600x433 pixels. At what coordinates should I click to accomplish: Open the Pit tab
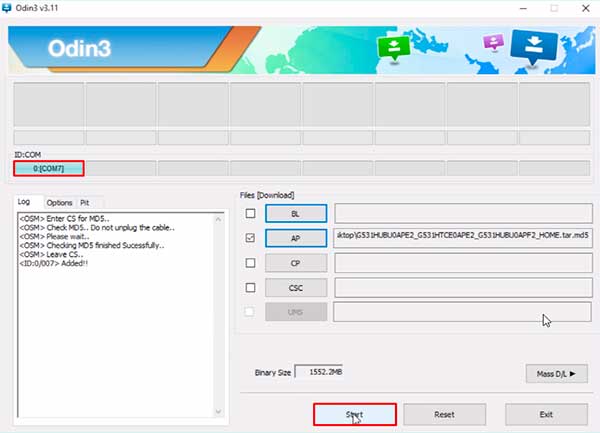(85, 203)
